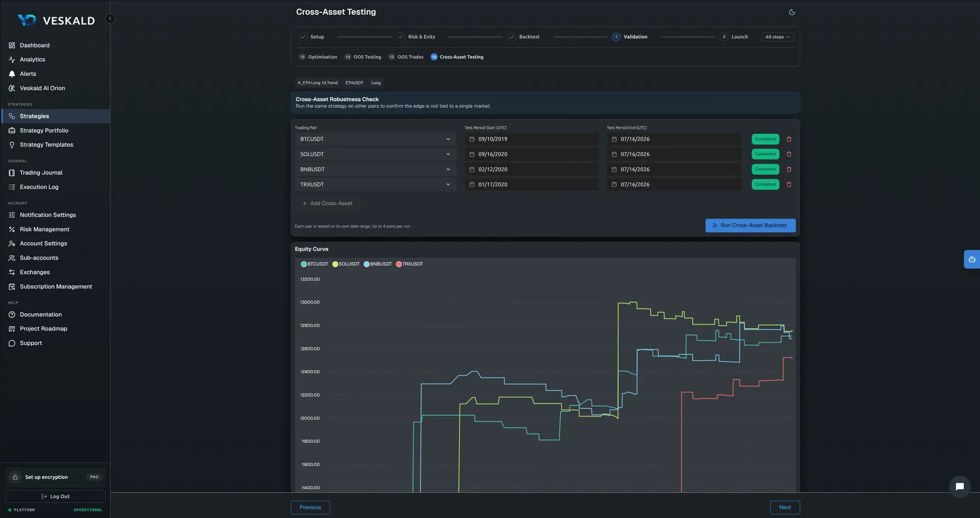The image size is (980, 518).
Task: Toggle dark mode with the moon icon
Action: (792, 12)
